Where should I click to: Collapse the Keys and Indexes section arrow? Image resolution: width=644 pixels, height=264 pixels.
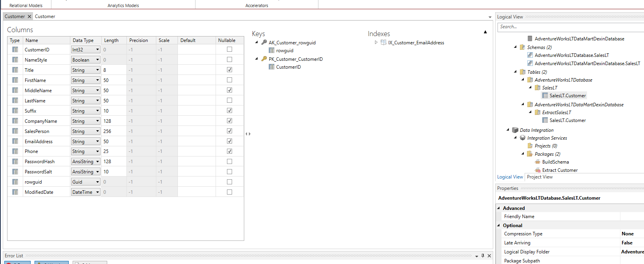pos(485,32)
